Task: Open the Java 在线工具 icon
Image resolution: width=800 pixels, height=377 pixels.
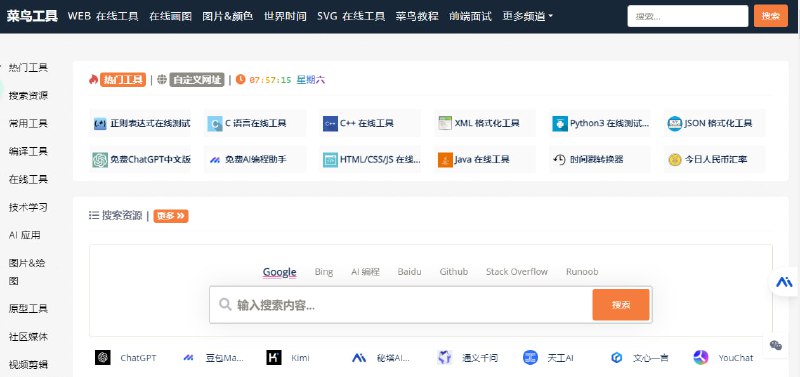Action: (x=445, y=160)
